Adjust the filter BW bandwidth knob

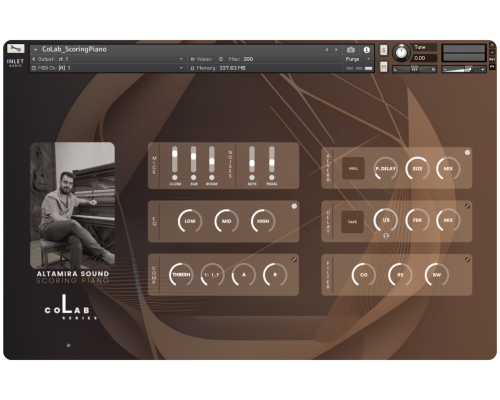point(437,275)
